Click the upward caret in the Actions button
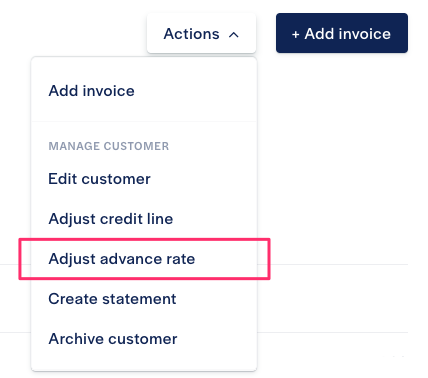428x378 pixels. click(x=234, y=35)
